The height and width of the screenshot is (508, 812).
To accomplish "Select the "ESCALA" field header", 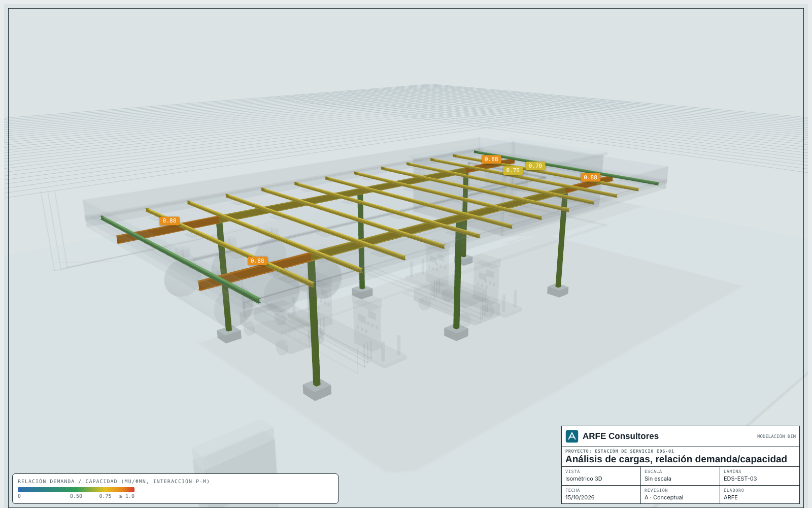I will click(x=653, y=471).
